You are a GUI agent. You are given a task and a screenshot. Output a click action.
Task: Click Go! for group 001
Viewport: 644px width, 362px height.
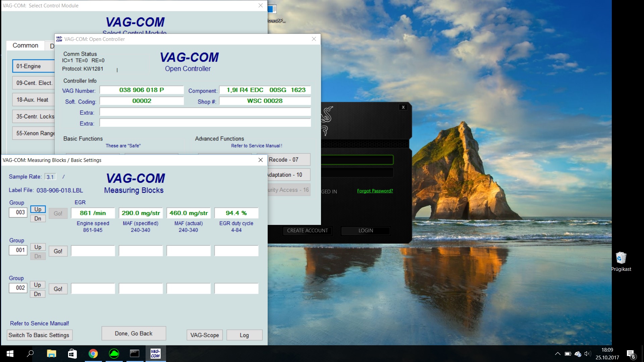pos(58,251)
